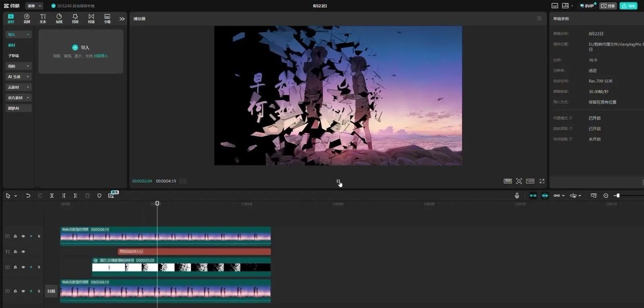644x308 pixels.
Task: Click the microphone record voiceover icon
Action: click(x=517, y=196)
